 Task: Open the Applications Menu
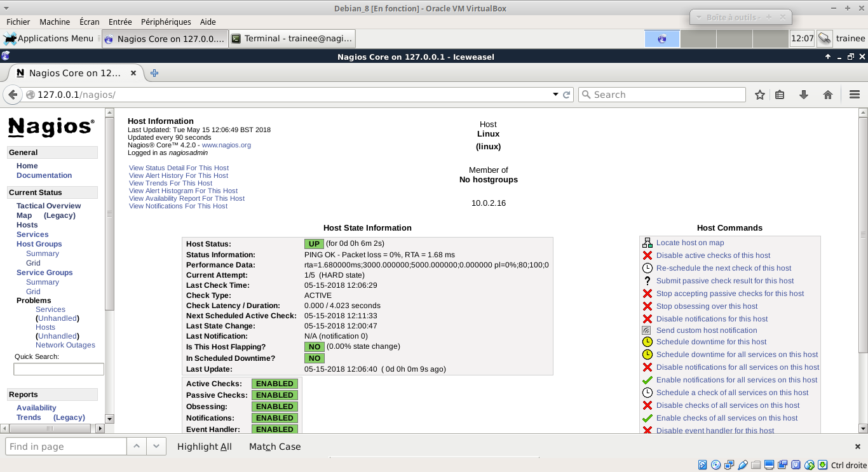click(x=49, y=39)
